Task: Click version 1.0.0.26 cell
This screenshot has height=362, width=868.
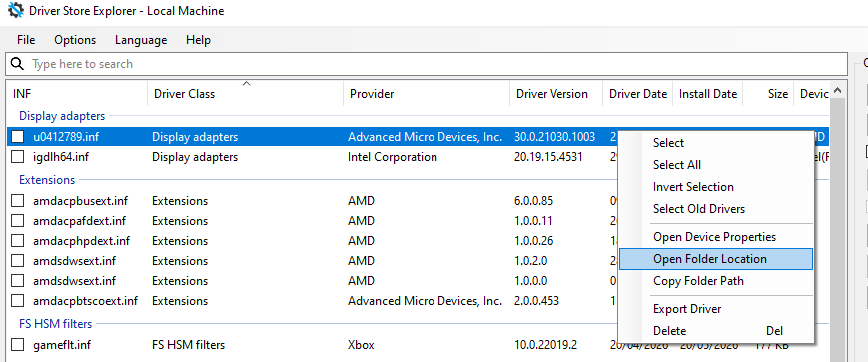Action: (533, 241)
